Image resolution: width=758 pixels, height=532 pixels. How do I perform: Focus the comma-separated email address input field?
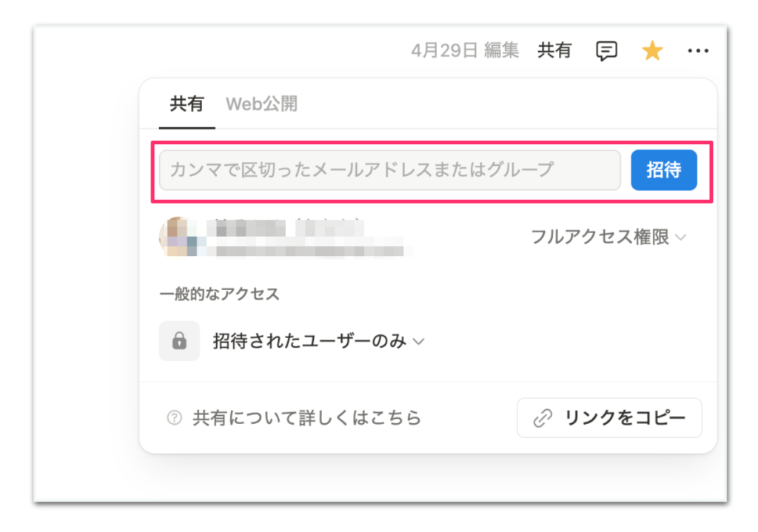[389, 169]
